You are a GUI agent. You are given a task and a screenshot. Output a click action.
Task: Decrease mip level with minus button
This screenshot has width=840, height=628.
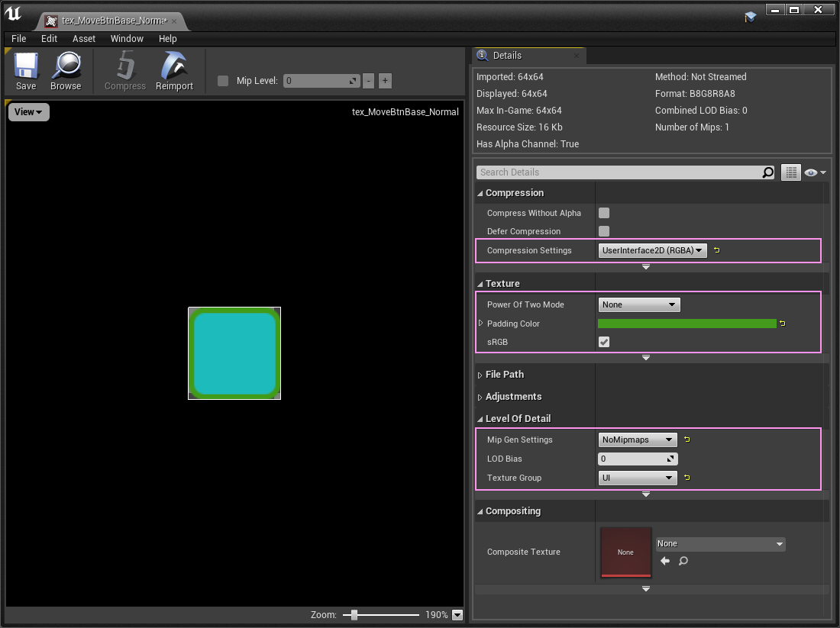pyautogui.click(x=369, y=81)
